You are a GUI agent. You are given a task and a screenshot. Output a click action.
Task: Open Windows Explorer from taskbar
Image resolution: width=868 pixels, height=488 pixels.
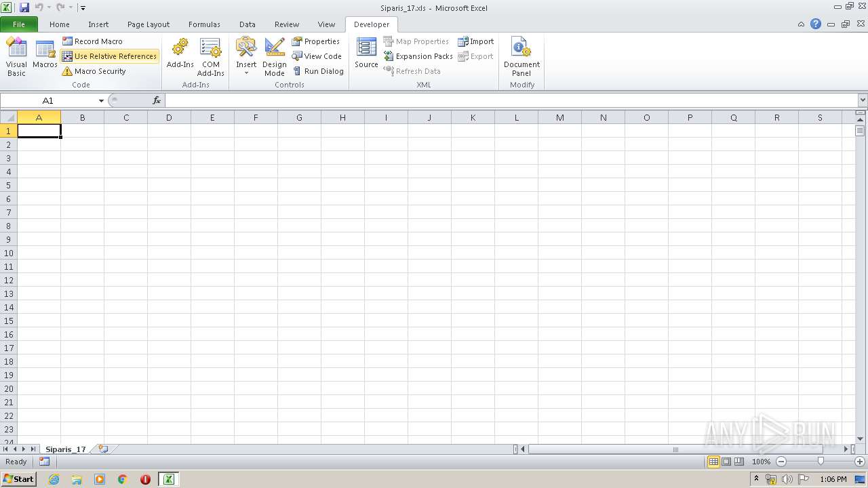pyautogui.click(x=77, y=479)
